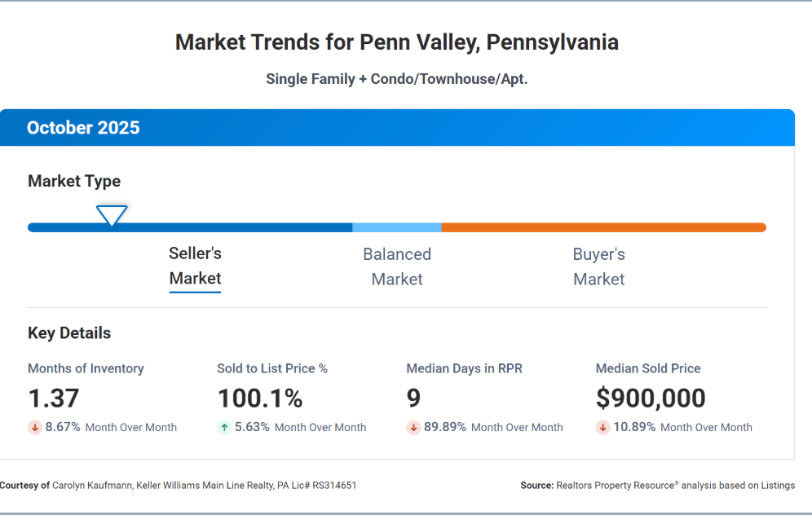
Task: Select the Buyer's Market label
Action: coord(598,266)
